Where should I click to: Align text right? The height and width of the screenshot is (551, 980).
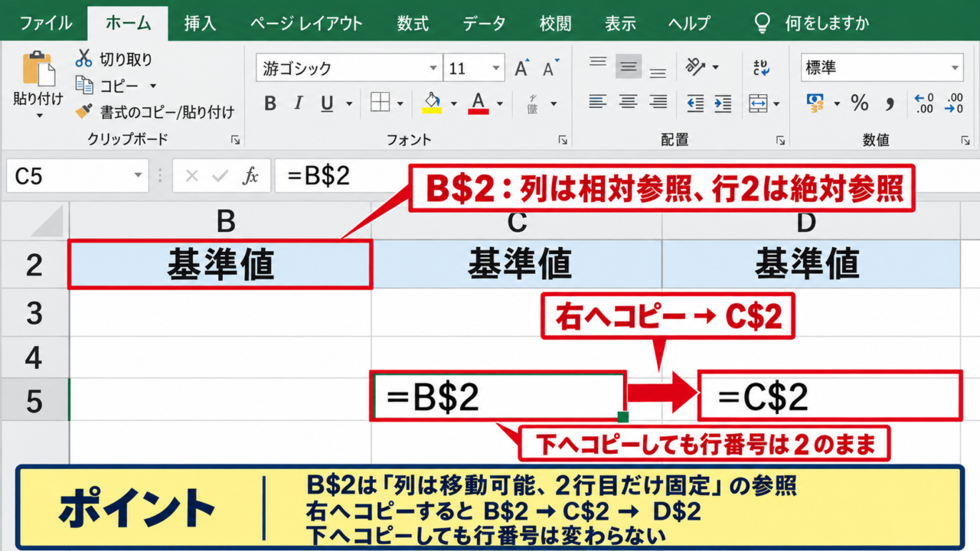[658, 102]
